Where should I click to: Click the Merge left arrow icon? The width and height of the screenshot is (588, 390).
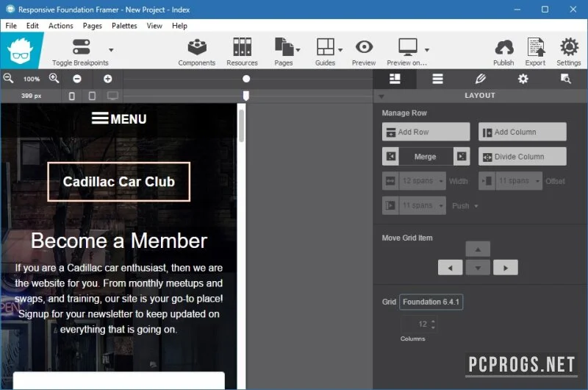(x=391, y=156)
